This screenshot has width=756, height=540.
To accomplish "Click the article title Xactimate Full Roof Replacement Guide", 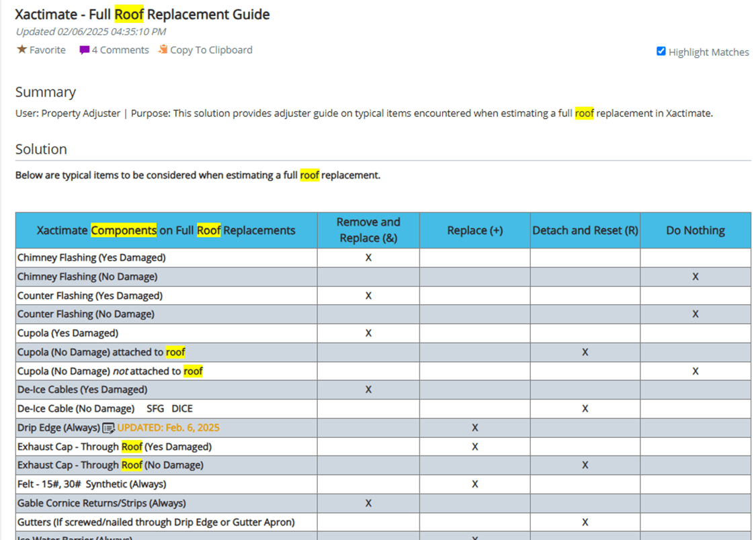I will (142, 15).
